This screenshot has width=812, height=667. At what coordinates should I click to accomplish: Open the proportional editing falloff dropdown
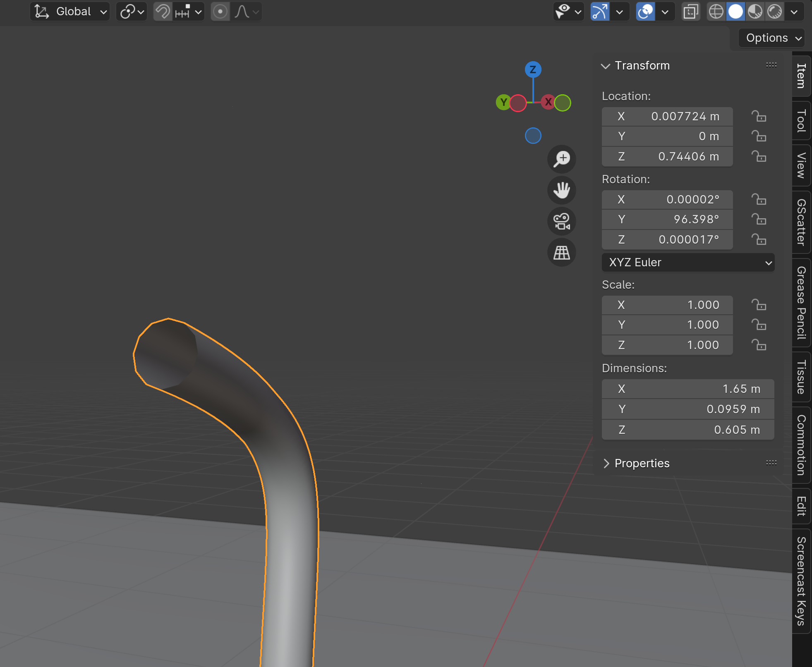coord(247,12)
